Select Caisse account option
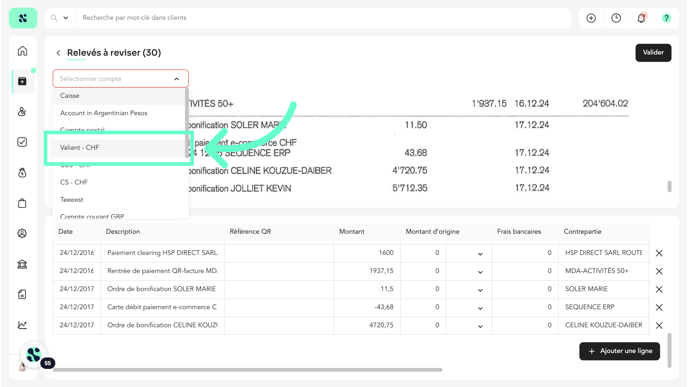This screenshot has height=387, width=688. (x=119, y=96)
